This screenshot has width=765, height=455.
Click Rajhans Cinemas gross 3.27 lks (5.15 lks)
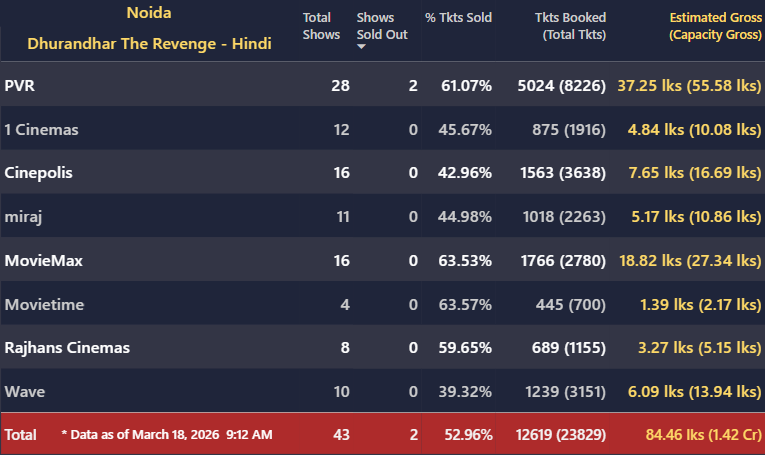point(700,348)
